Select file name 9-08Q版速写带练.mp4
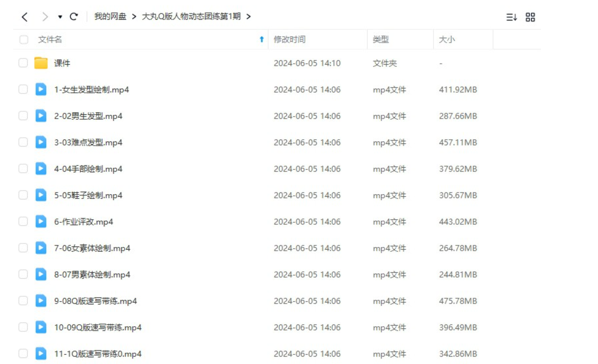598x364 pixels. pyautogui.click(x=96, y=301)
